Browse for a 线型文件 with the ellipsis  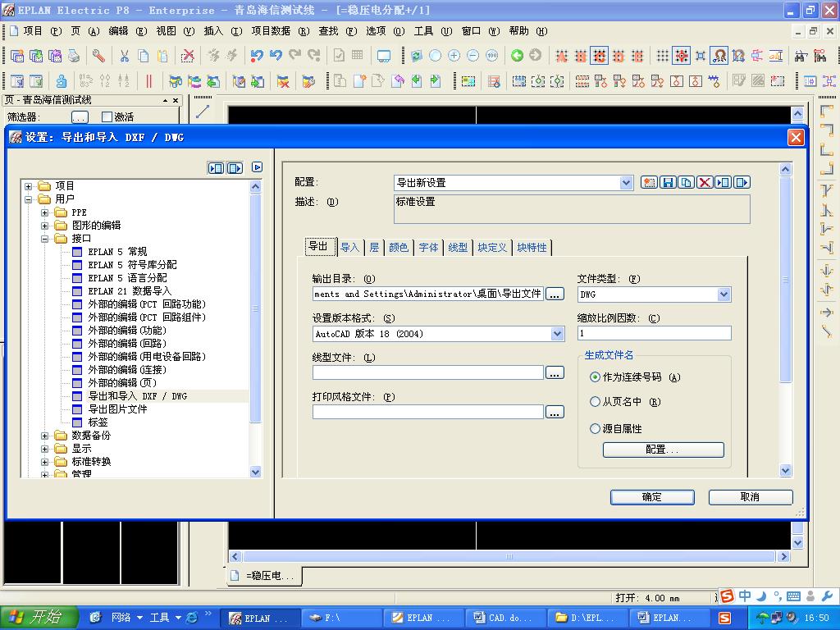[555, 372]
